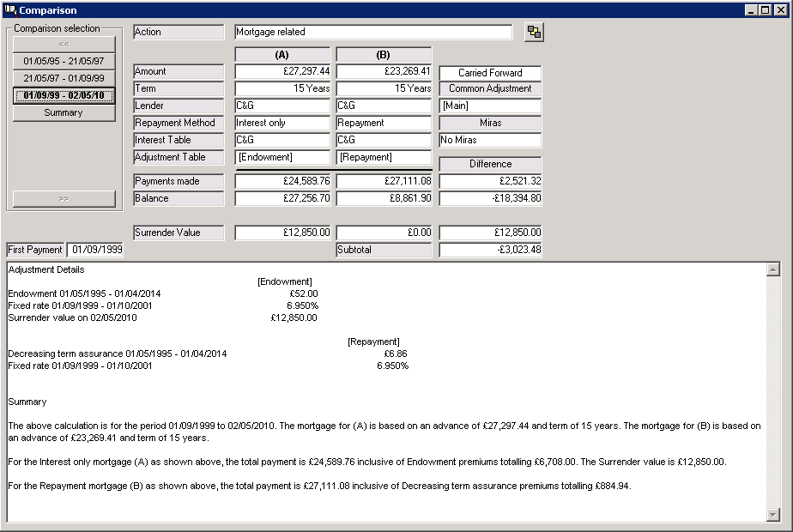Click the Subtotal value -£3,023.48
Screen dimensions: 793x532
tap(490, 250)
